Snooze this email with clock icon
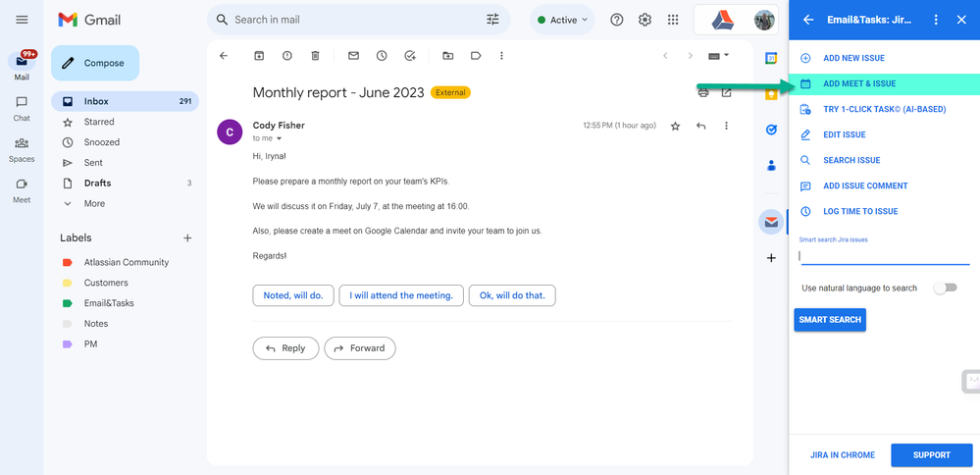 point(382,56)
